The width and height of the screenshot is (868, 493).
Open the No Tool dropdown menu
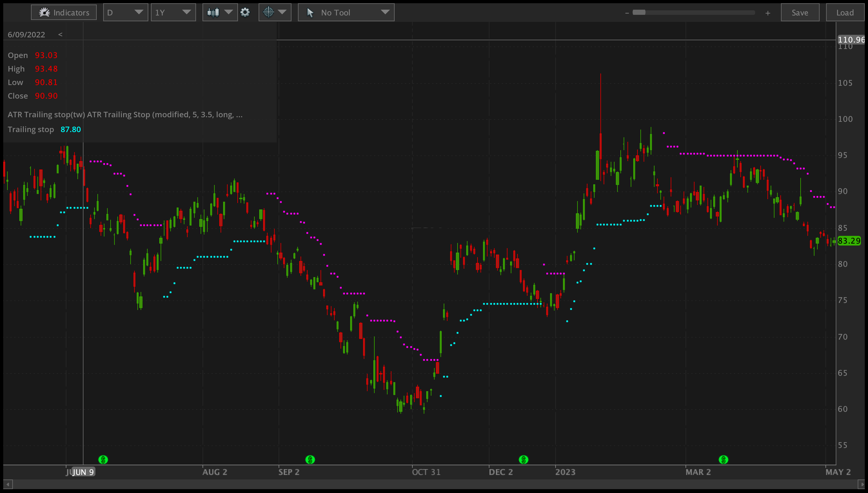[x=386, y=12]
